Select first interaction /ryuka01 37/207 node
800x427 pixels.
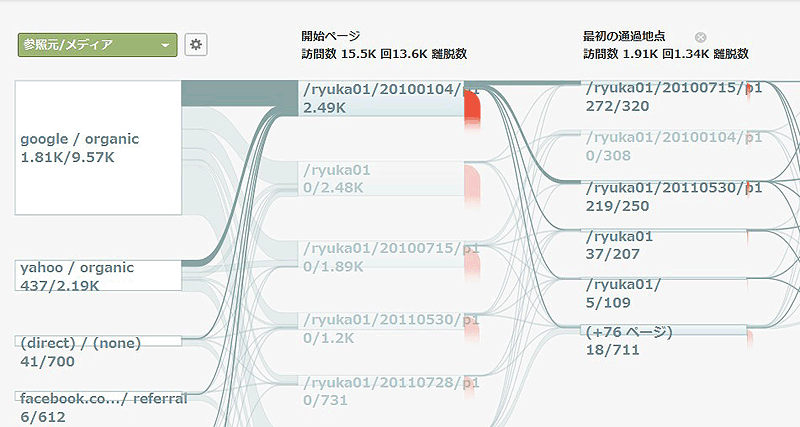pos(667,244)
